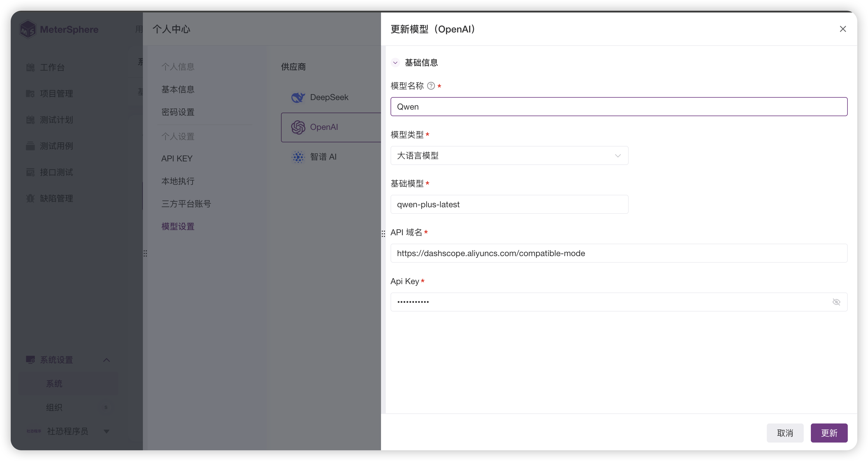868x461 pixels.
Task: Click the model name help question-mark icon
Action: (x=431, y=86)
